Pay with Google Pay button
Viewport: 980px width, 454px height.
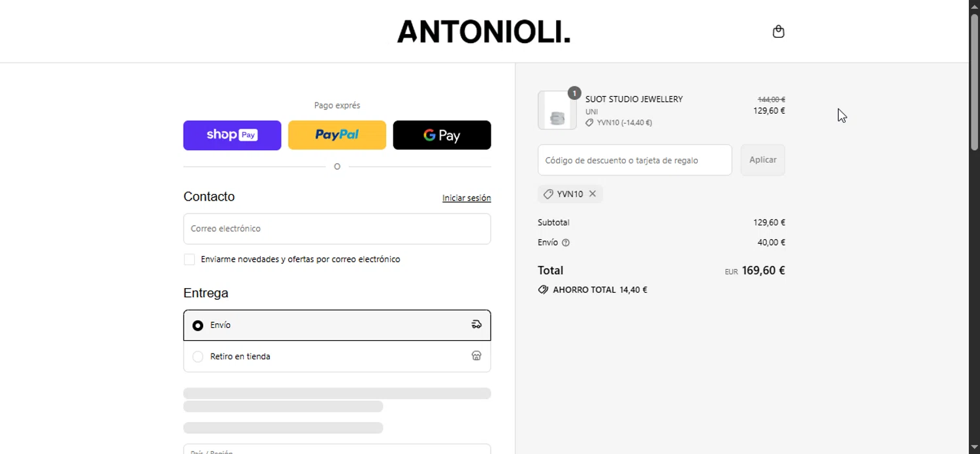click(x=442, y=135)
